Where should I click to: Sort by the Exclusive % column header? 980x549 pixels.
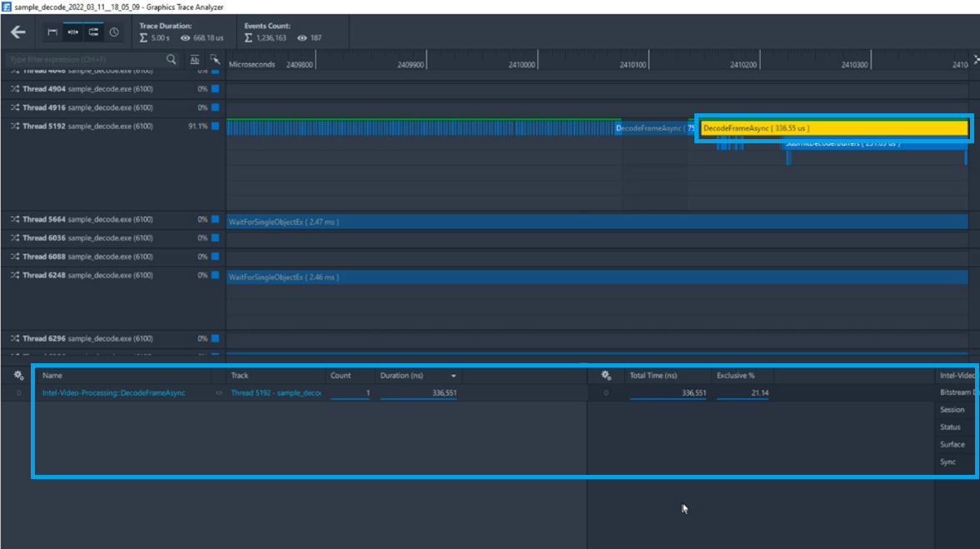[735, 376]
